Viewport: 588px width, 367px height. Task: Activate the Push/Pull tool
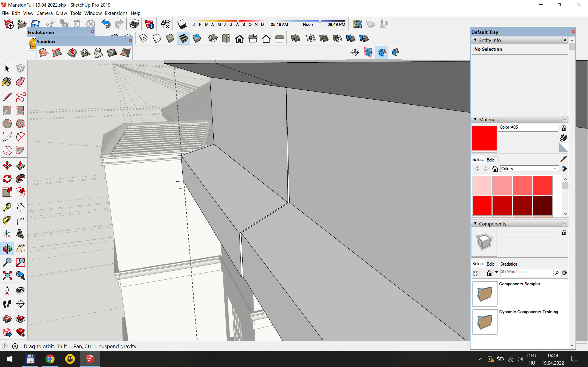click(20, 166)
